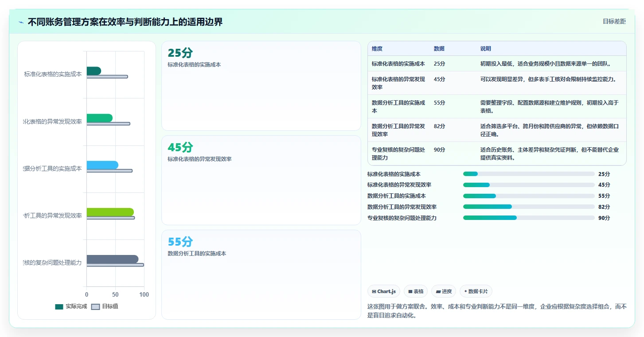Viewport: 644px width, 337px height.
Task: Click the 标准化表格的实施成本 card caption under 25分
Action: pos(194,65)
